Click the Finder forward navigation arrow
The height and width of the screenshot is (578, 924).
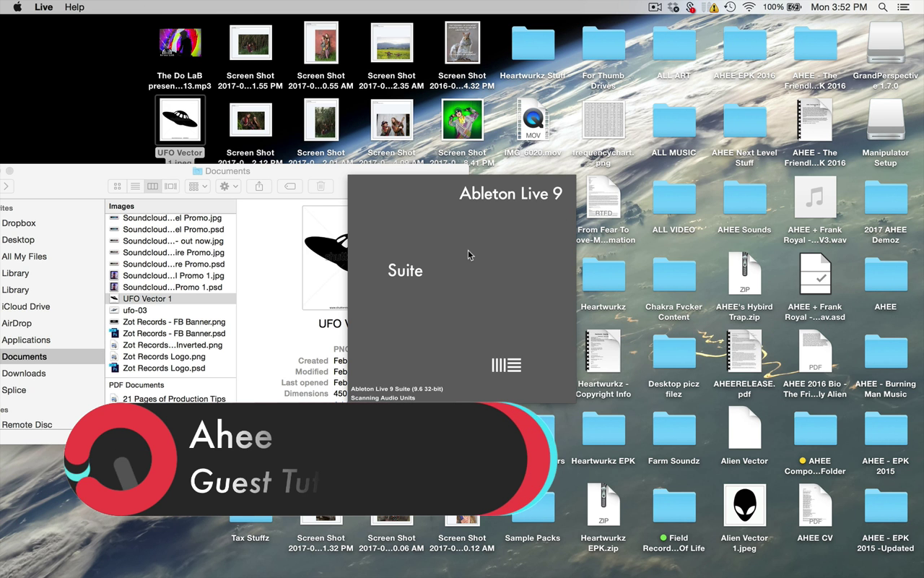(6, 186)
